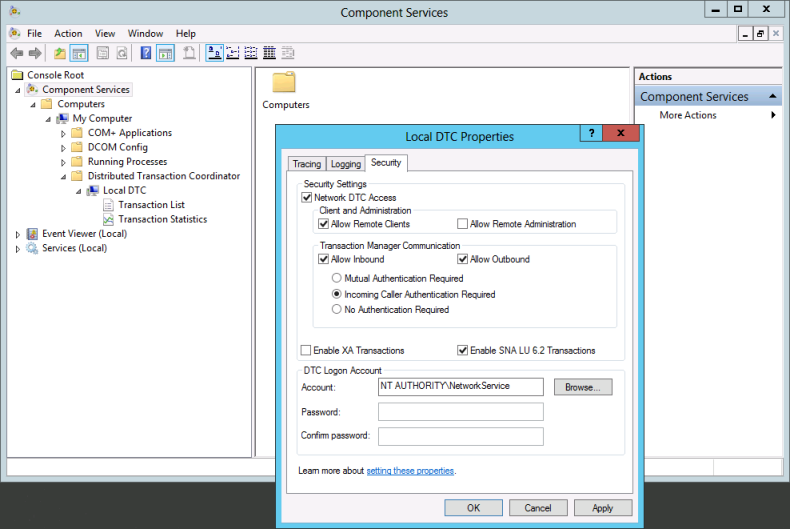Expand the Event Viewer (Local) node

tap(17, 234)
